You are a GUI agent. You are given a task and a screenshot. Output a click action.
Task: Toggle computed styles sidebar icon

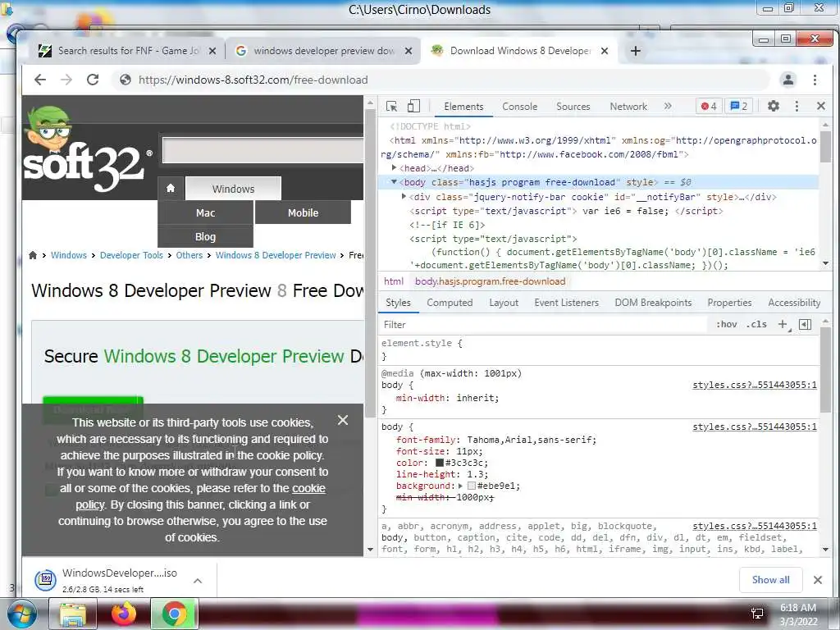tap(806, 324)
